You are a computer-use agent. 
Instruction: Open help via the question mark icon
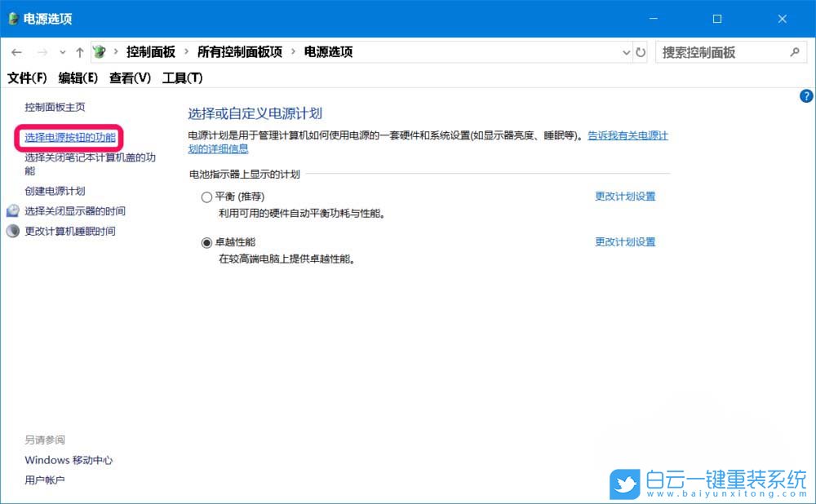coord(805,95)
